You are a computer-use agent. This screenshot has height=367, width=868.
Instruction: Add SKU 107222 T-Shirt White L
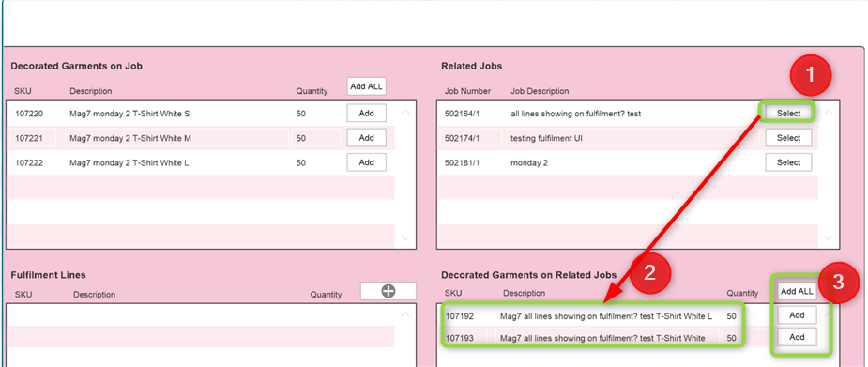367,162
